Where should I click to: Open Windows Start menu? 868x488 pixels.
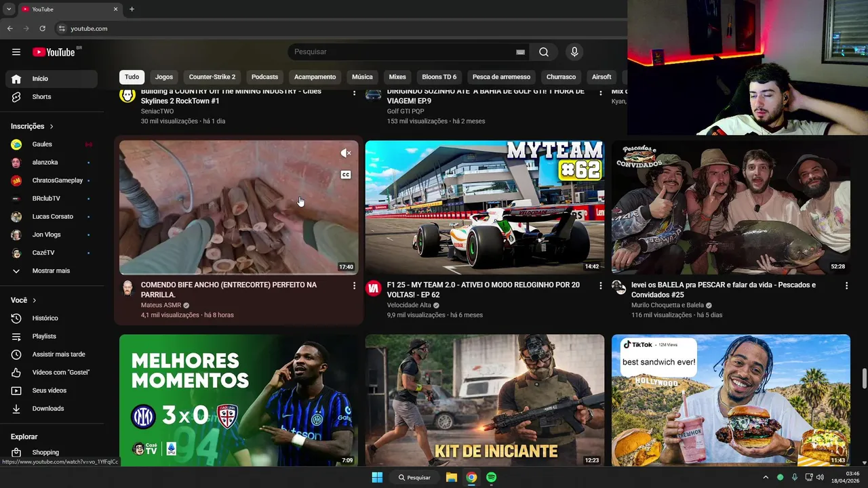coord(377,477)
